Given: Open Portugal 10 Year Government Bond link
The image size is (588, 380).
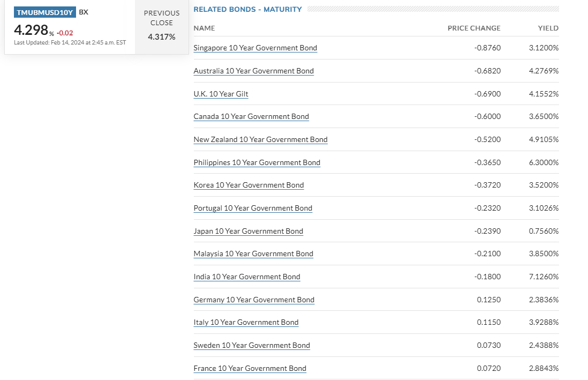Looking at the screenshot, I should click(253, 208).
